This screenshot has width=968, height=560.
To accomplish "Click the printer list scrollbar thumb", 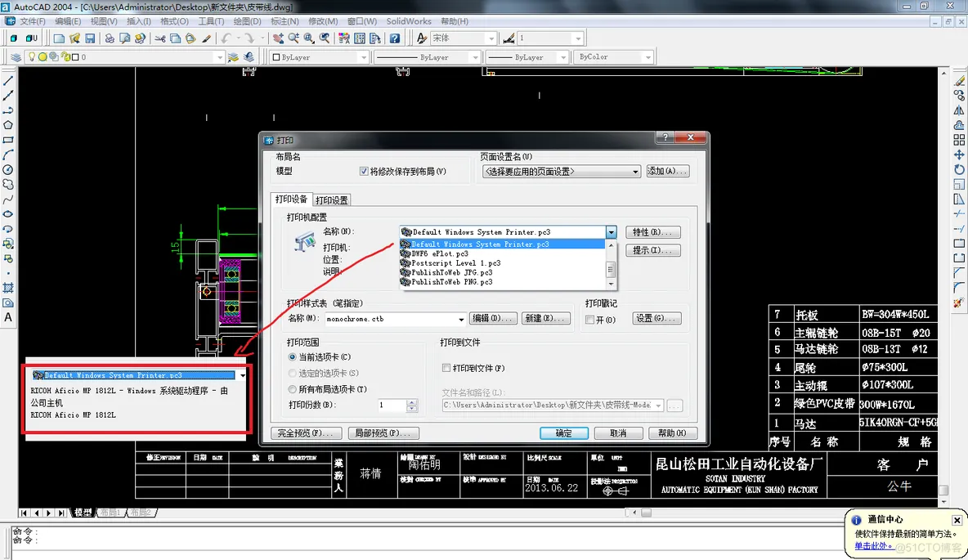I will (611, 269).
